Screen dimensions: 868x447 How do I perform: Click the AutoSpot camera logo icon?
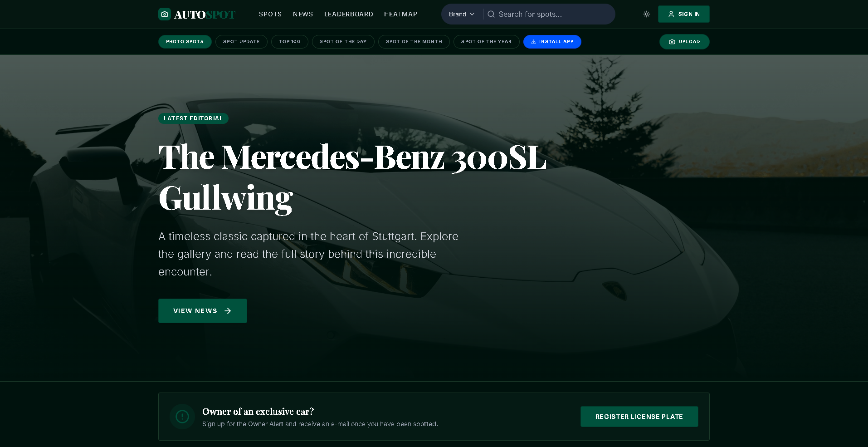click(x=165, y=14)
